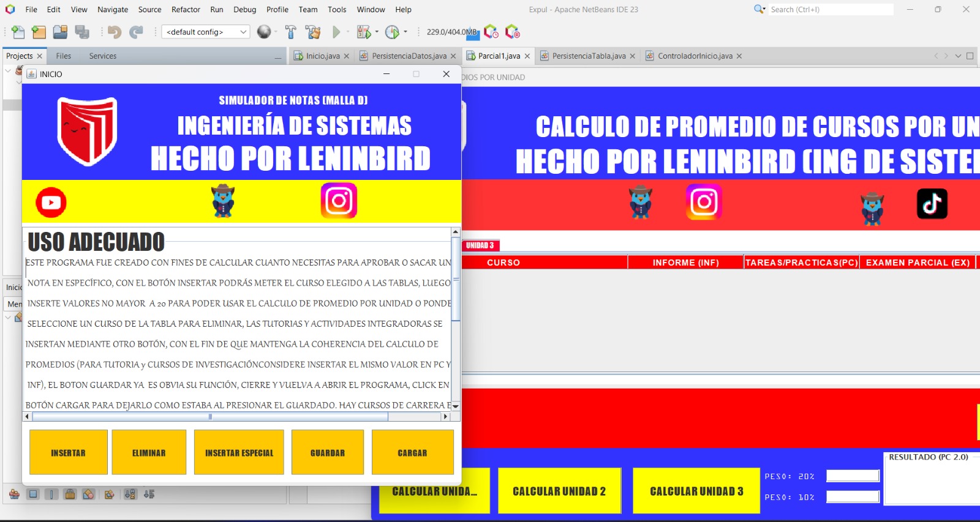Image resolution: width=980 pixels, height=522 pixels.
Task: Click the Instagram icon in INICIO window
Action: (339, 201)
